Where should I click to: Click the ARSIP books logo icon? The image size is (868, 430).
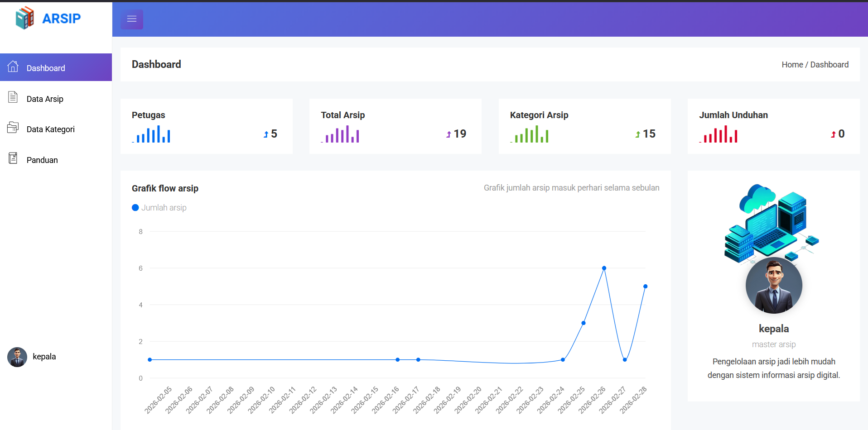point(25,18)
